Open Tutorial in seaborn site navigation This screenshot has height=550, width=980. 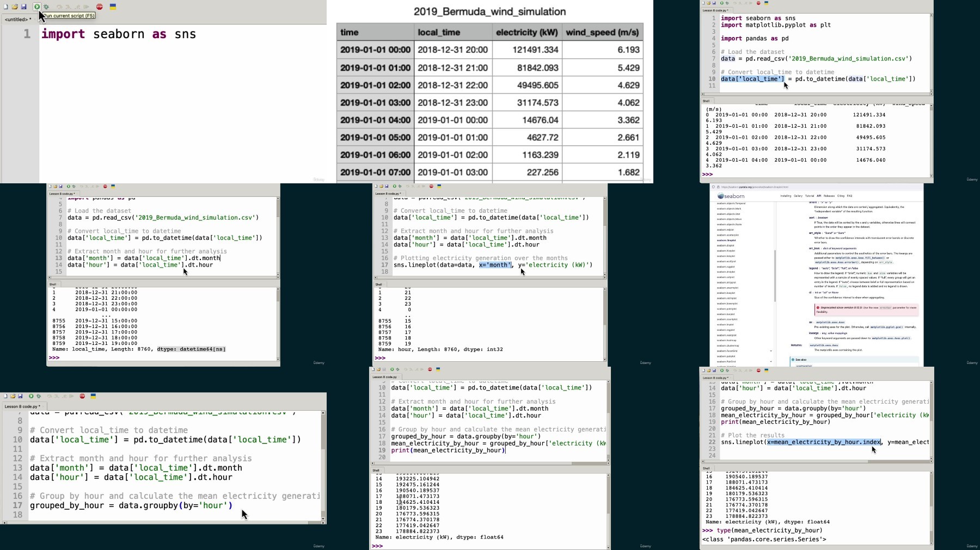pos(810,196)
